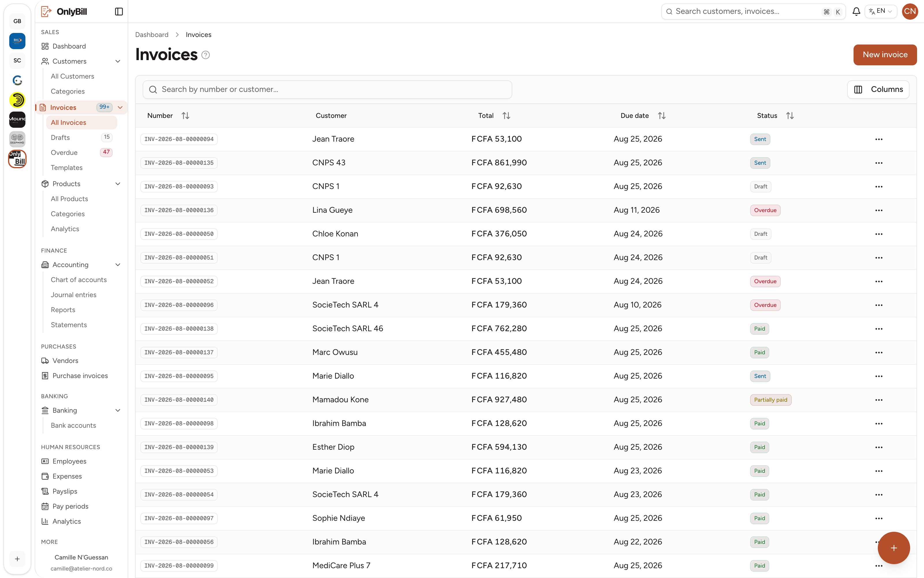The image size is (924, 578).
Task: Open invoice INV-2026-08-00000138
Action: (x=179, y=329)
